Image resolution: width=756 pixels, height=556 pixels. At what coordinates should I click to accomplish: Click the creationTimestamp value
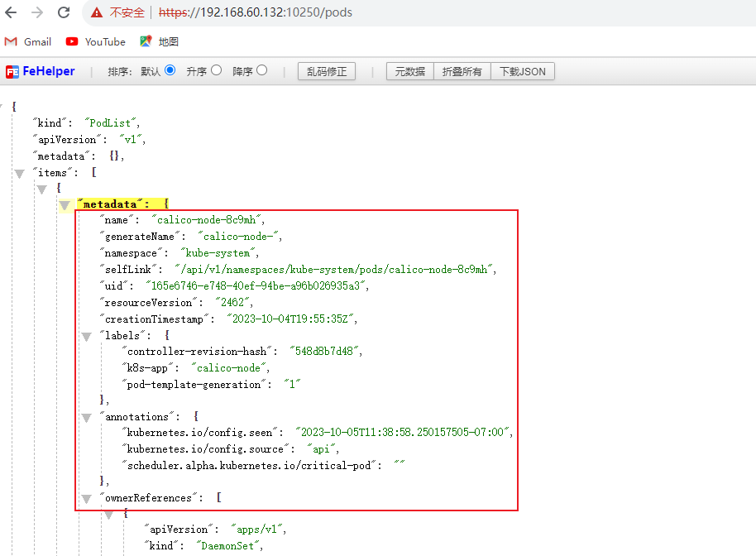(x=290, y=319)
